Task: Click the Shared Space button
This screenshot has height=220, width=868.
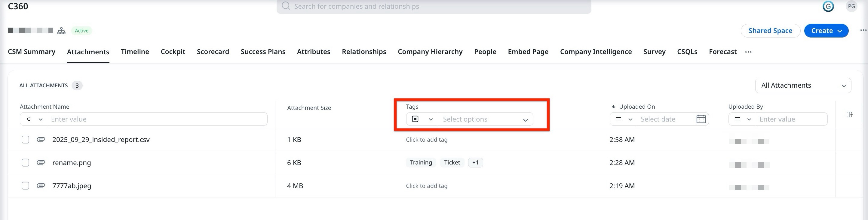Action: (x=770, y=31)
